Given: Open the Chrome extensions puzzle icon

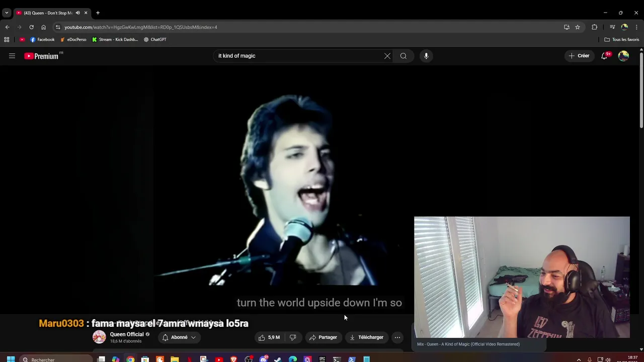Looking at the screenshot, I should coord(594,27).
